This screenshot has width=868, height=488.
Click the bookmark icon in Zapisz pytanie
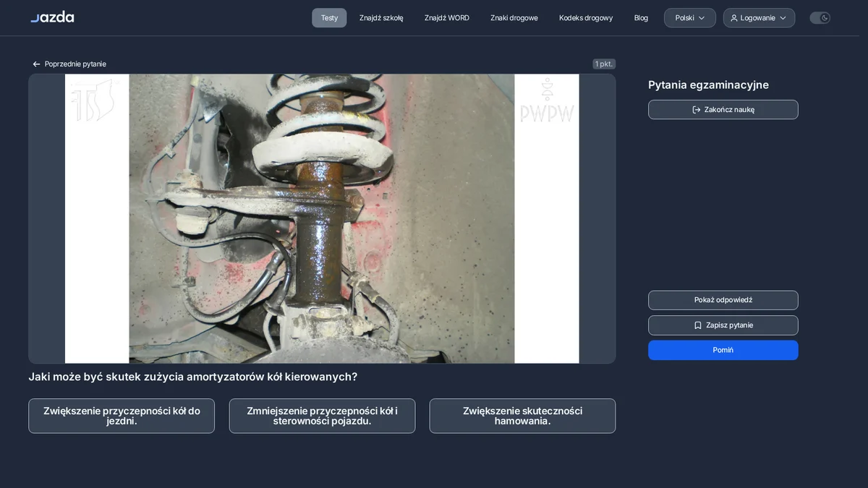(698, 325)
